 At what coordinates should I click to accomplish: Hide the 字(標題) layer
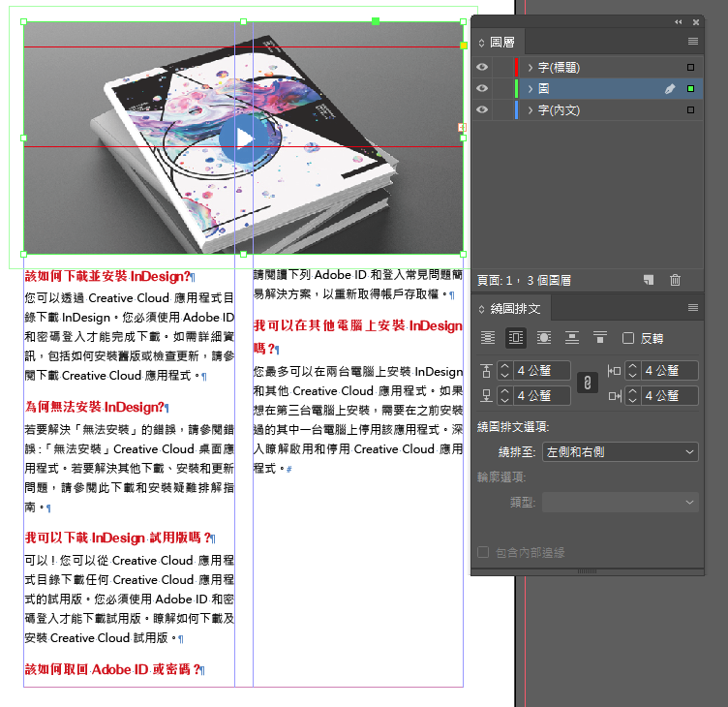[x=482, y=68]
